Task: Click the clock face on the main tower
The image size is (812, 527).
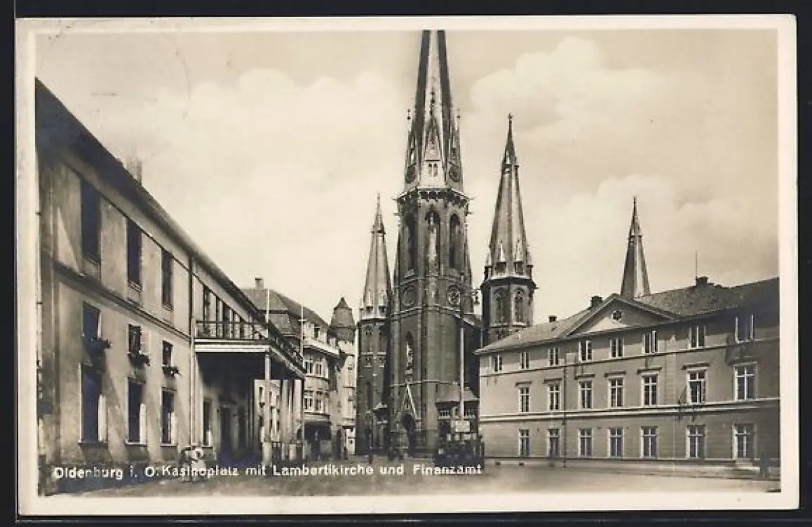Action: coord(453,296)
